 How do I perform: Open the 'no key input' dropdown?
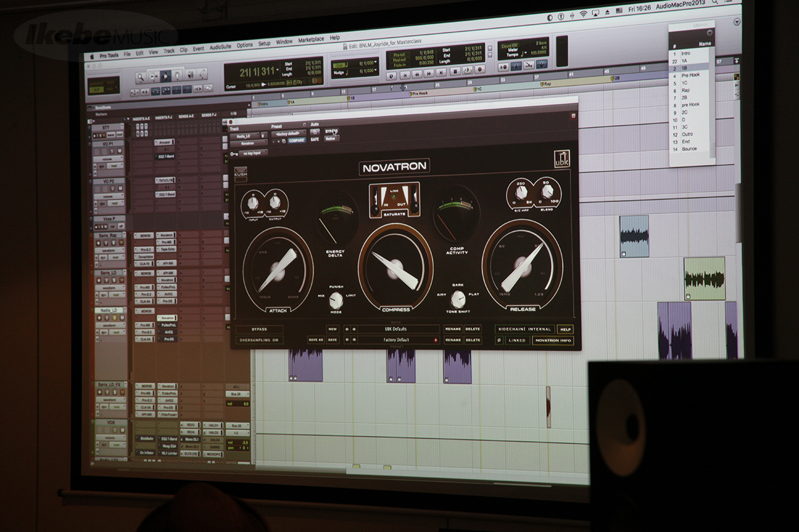click(x=252, y=153)
